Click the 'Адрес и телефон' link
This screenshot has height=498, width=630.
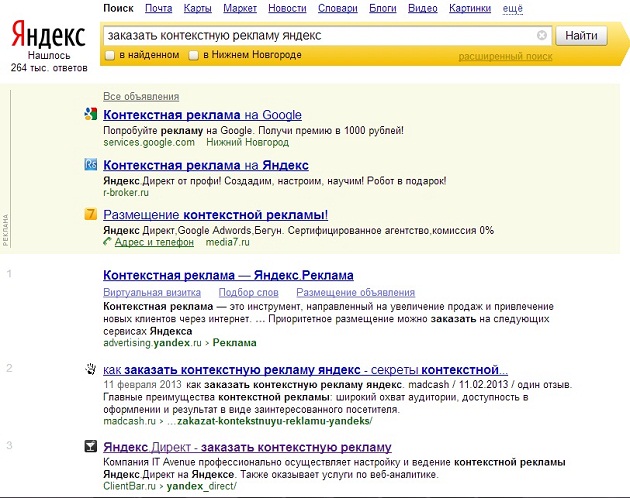click(154, 242)
